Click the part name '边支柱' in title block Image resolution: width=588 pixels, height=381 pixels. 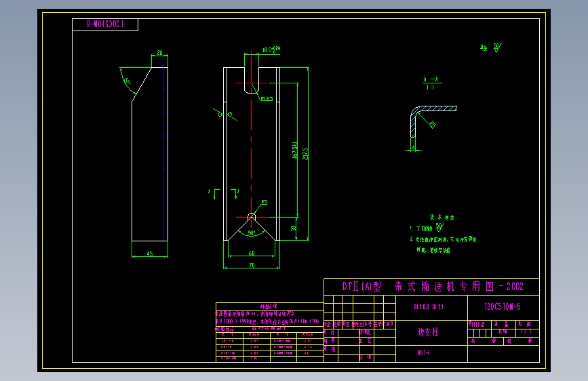[428, 332]
